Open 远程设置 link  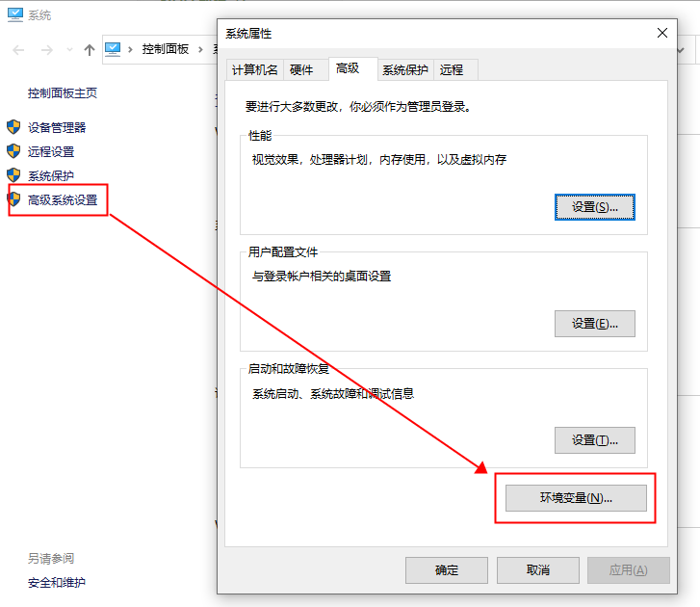(51, 151)
